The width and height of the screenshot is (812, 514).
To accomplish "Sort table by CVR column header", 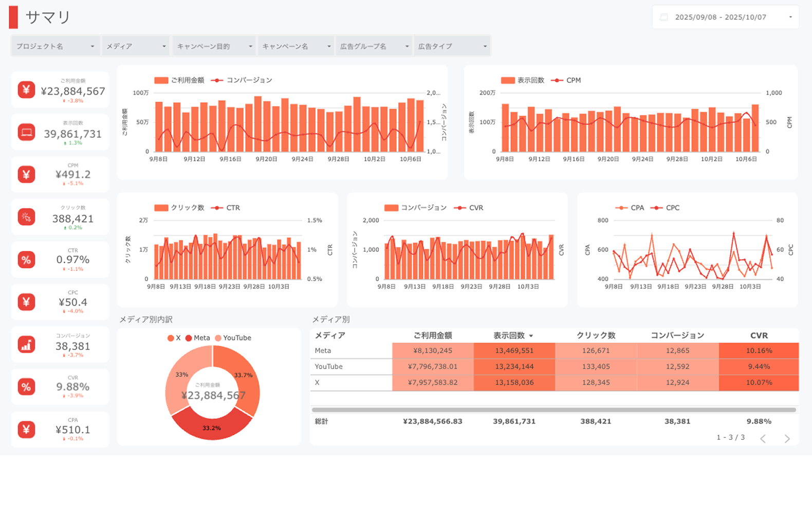I will coord(759,335).
